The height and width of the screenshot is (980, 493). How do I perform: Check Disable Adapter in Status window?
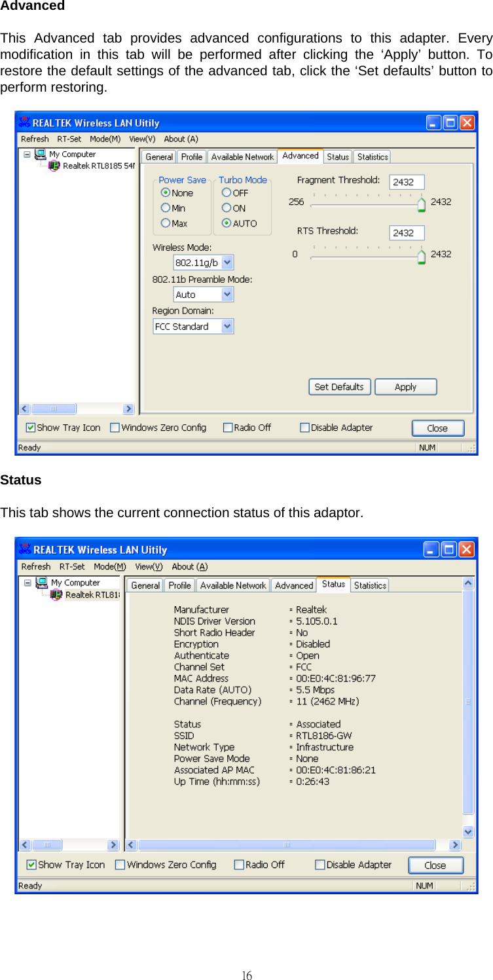[320, 865]
